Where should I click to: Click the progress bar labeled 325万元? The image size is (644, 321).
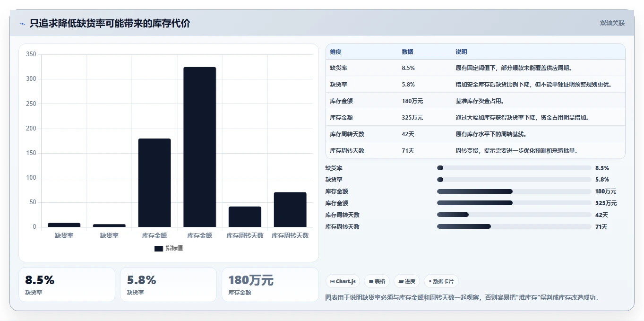[x=514, y=203]
